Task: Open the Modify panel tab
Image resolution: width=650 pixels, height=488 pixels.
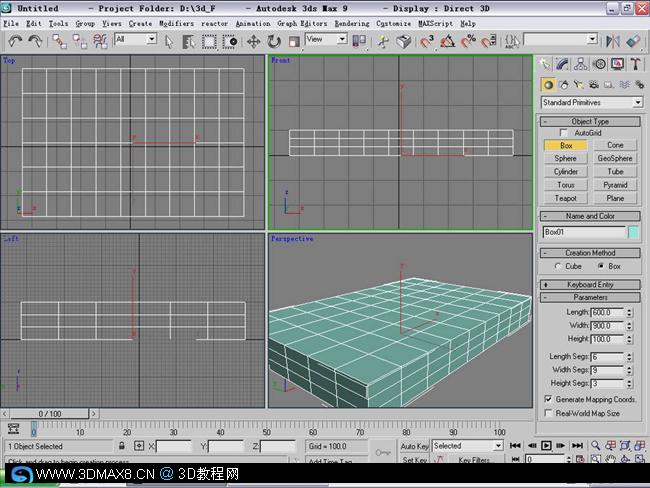Action: [x=563, y=64]
